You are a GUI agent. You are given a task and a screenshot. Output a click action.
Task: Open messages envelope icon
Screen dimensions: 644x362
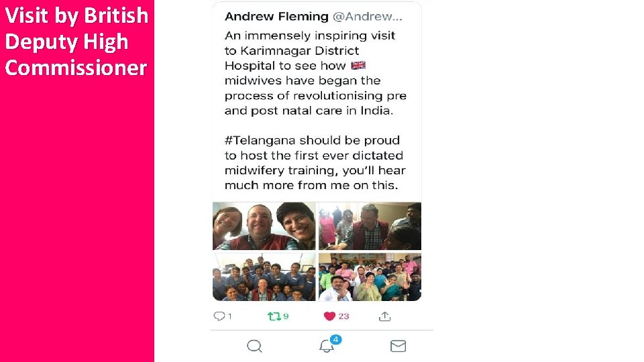pyautogui.click(x=398, y=346)
